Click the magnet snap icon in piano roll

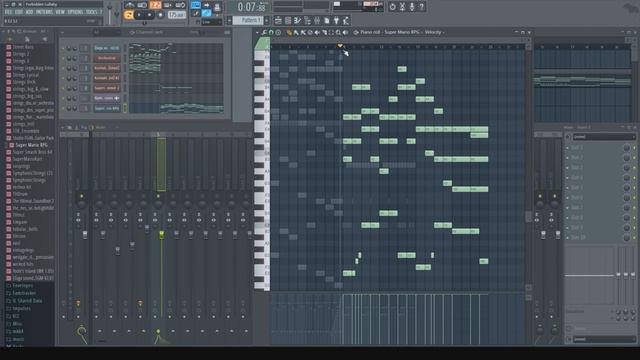(271, 32)
